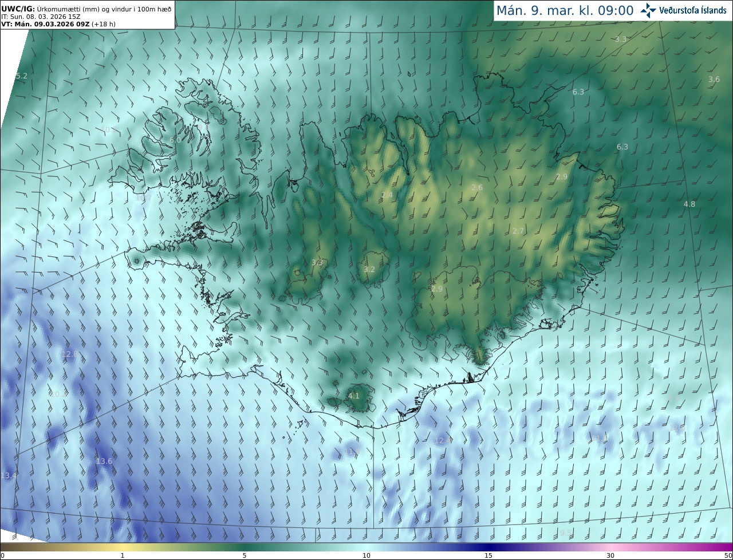Click the scale tick label 10
Screen dimensions: 733x560
(366, 556)
